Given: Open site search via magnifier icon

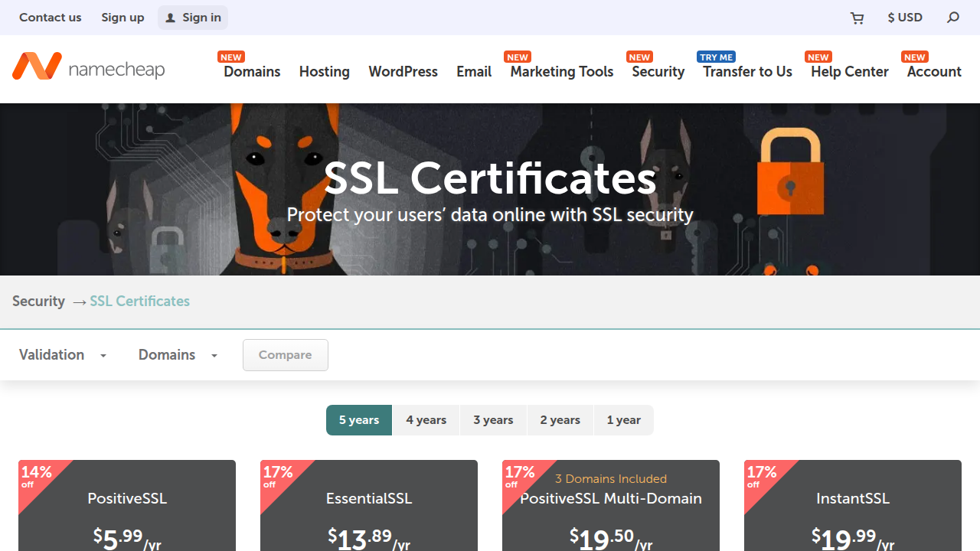Looking at the screenshot, I should (x=953, y=18).
